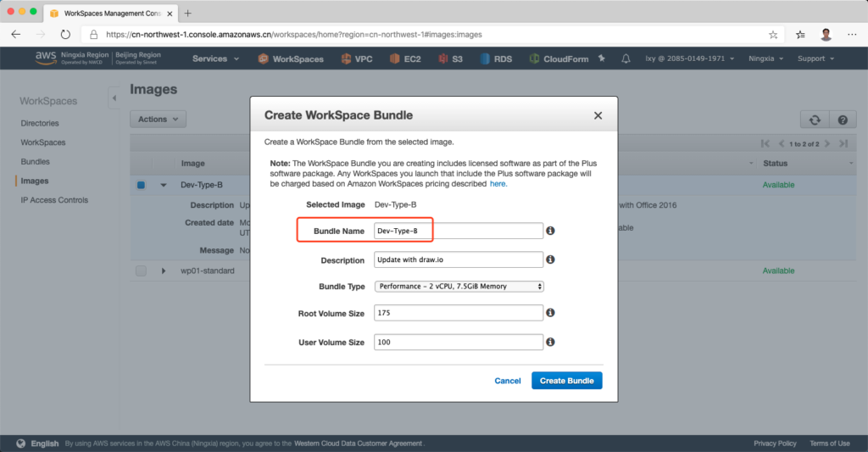This screenshot has height=452, width=868.
Task: Select Bundles in the sidebar
Action: tap(36, 161)
